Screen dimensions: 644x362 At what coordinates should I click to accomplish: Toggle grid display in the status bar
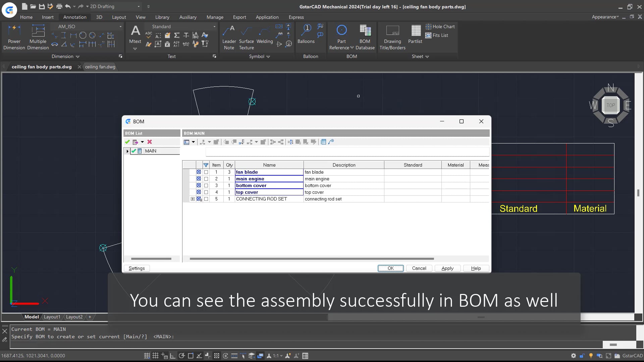155,356
